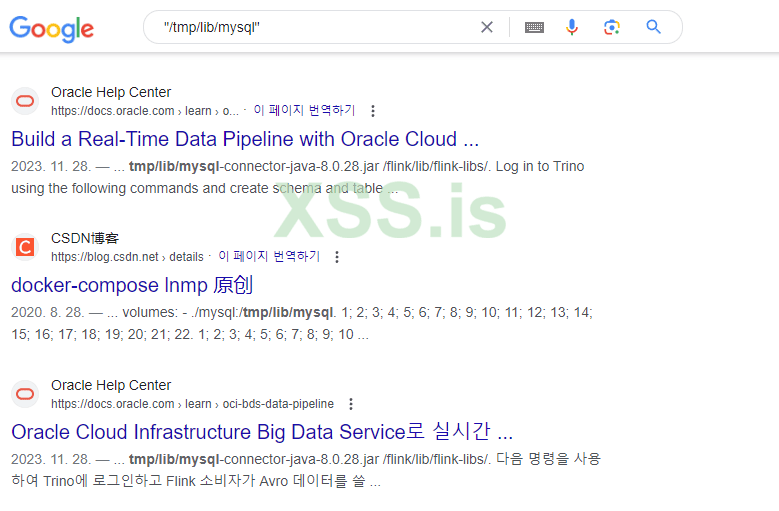Search by image with the camera lens icon
The width and height of the screenshot is (779, 511).
[612, 27]
